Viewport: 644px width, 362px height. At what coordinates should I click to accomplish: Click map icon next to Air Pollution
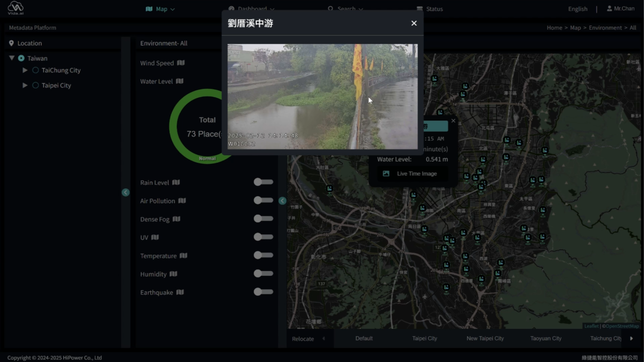pyautogui.click(x=182, y=201)
